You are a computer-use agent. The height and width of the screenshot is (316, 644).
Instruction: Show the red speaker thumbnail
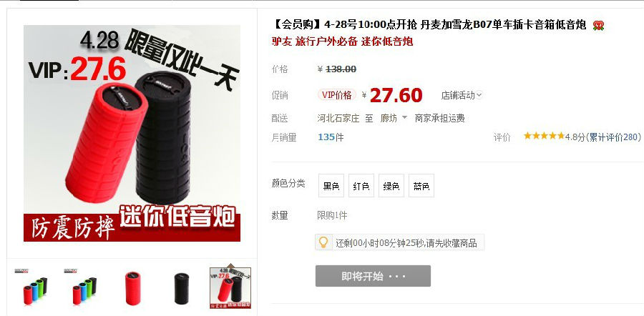[x=132, y=287]
